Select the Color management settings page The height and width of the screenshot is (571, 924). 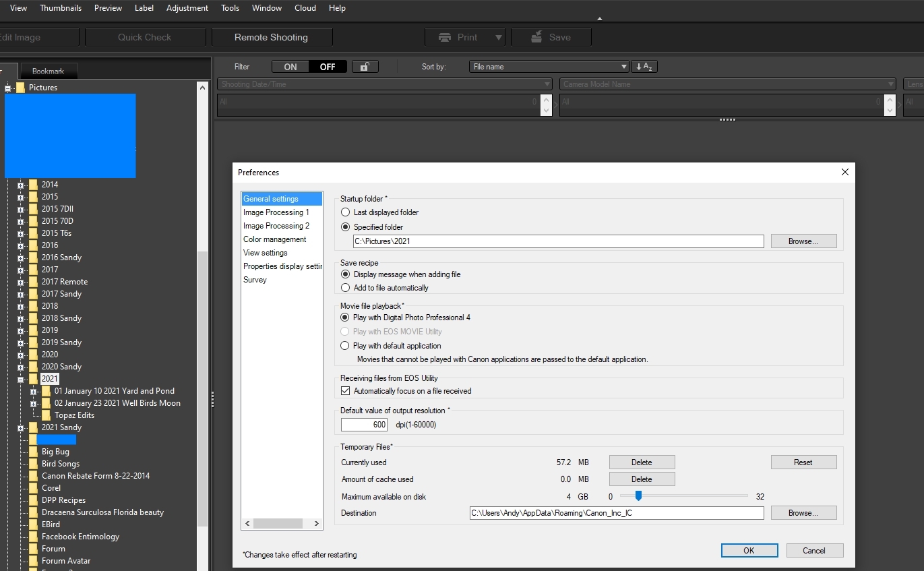click(x=276, y=239)
